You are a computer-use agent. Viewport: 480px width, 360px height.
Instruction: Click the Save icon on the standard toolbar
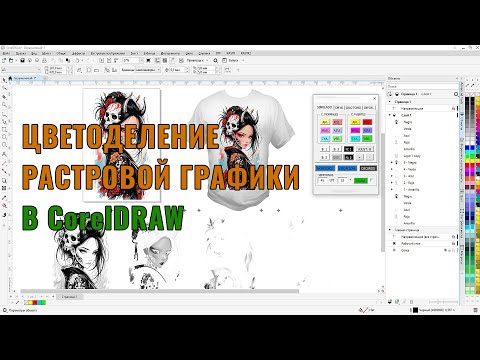pyautogui.click(x=22, y=60)
